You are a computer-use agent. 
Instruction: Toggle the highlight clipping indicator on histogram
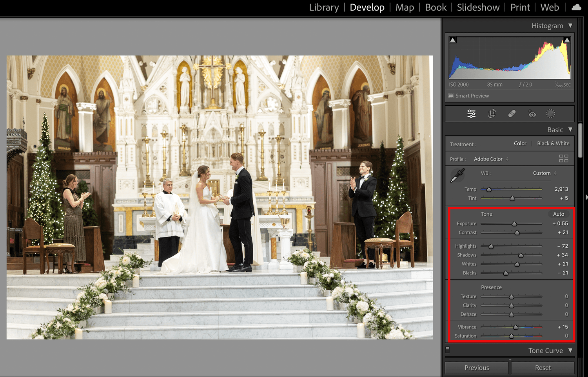click(567, 40)
